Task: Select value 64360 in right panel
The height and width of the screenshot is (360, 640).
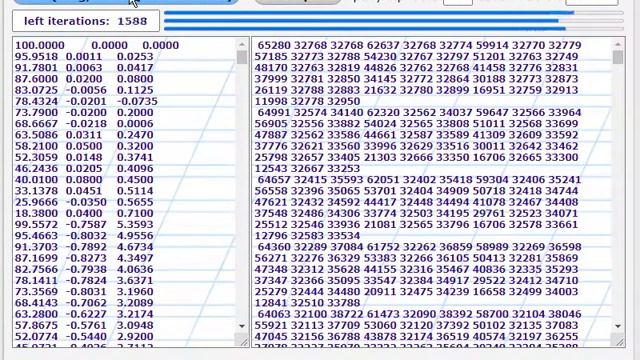Action: click(x=274, y=247)
